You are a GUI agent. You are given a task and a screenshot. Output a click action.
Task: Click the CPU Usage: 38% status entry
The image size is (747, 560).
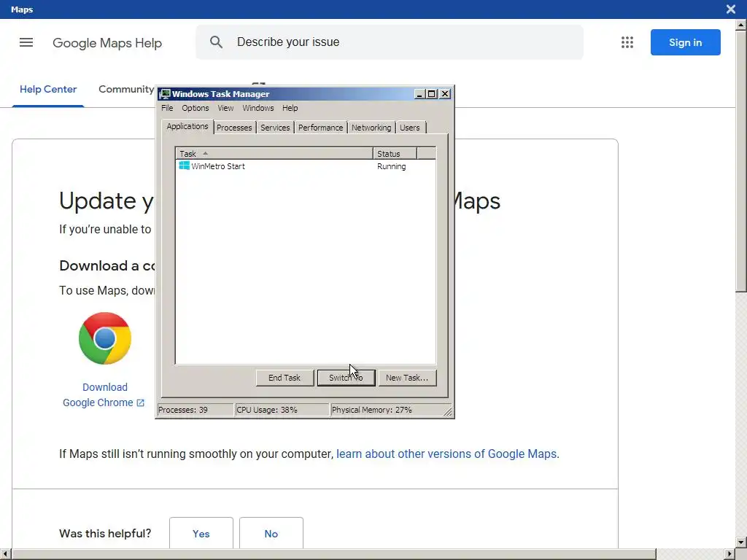click(281, 410)
